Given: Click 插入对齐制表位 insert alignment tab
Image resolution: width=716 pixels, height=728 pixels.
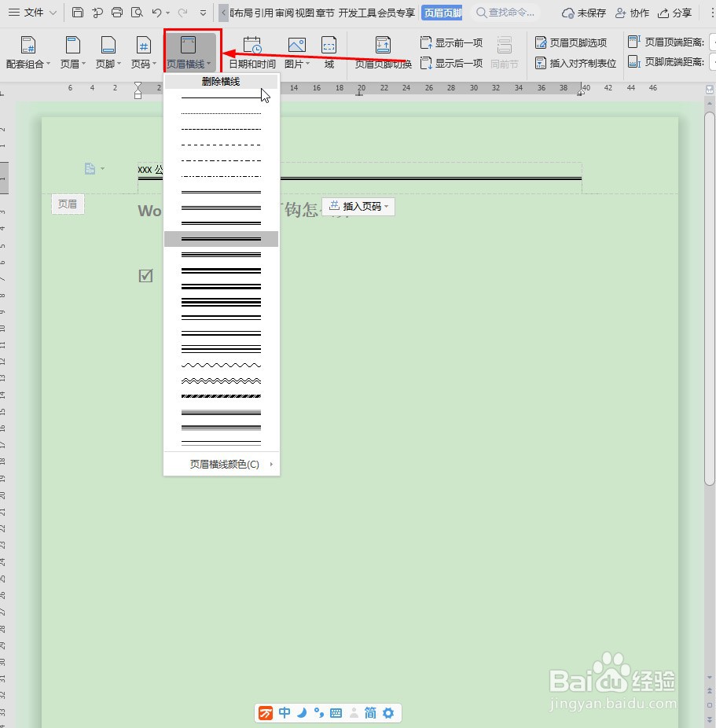Looking at the screenshot, I should [576, 63].
